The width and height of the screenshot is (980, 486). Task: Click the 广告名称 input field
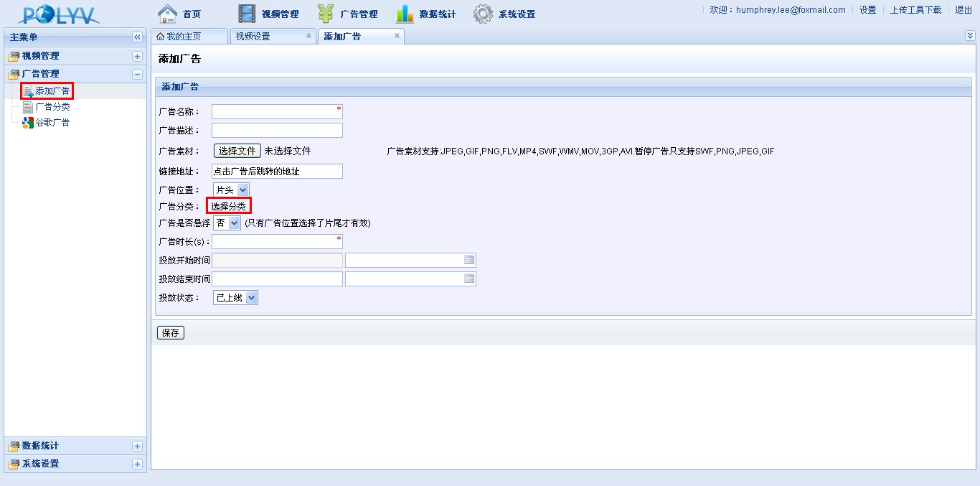[276, 112]
